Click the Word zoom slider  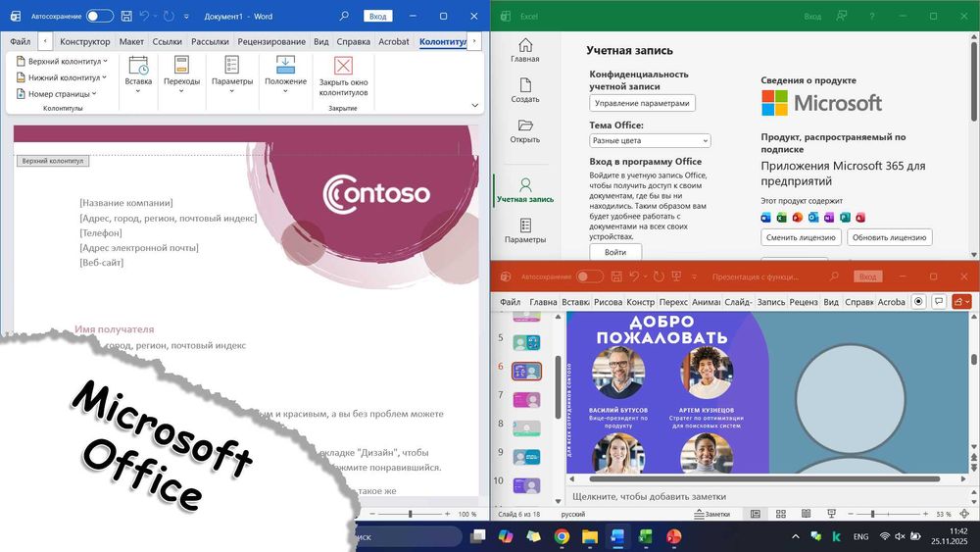pos(410,514)
